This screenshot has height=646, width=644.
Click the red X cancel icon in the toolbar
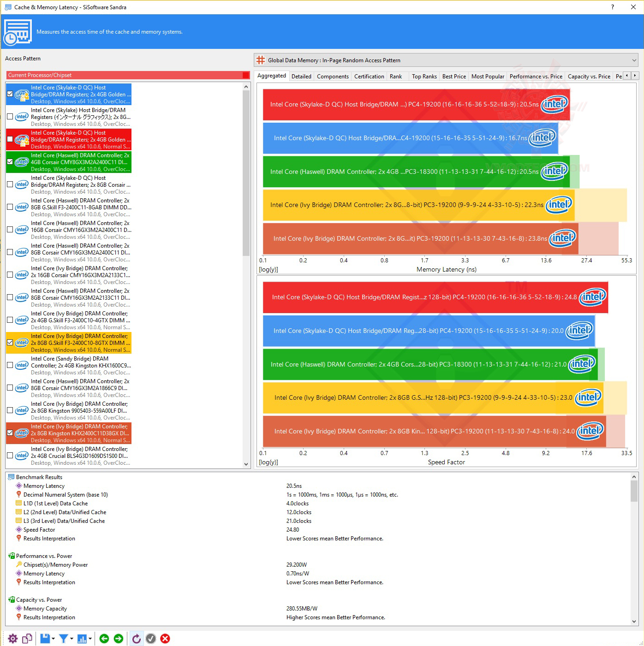[165, 638]
